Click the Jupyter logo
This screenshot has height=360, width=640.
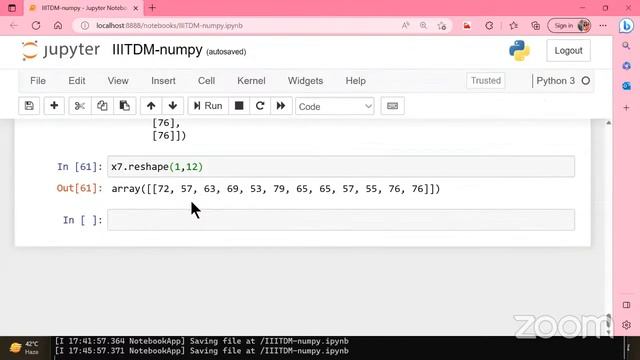coord(61,51)
